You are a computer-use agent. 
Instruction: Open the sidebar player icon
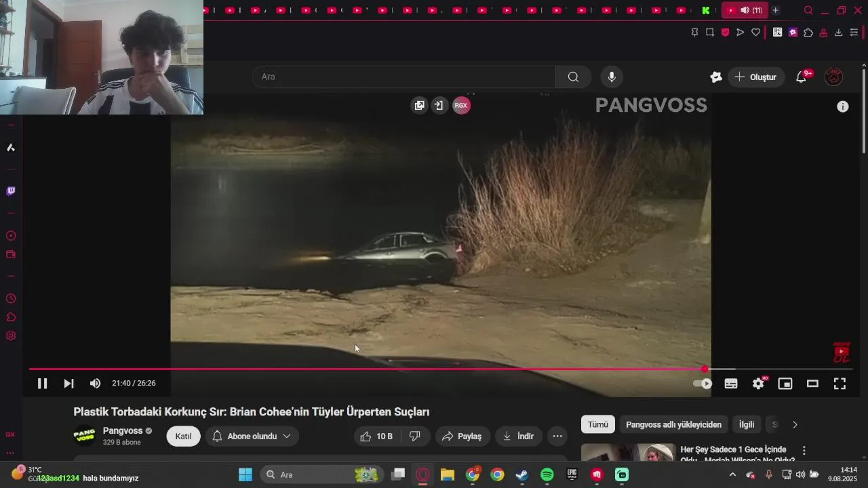click(x=11, y=236)
